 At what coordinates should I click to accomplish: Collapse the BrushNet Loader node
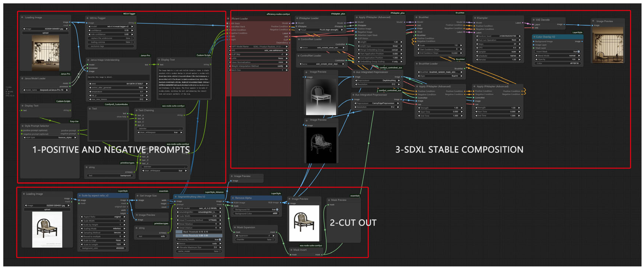coord(417,64)
